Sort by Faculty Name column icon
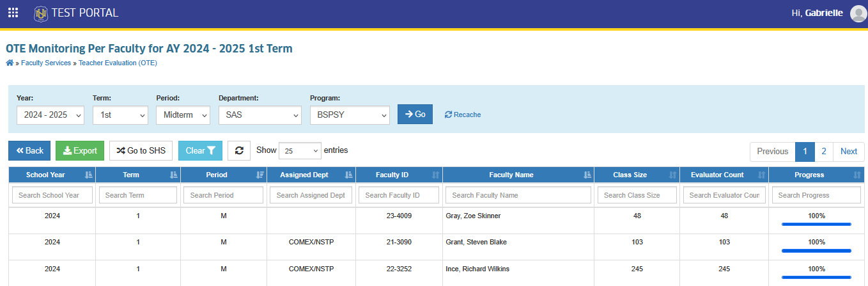 tap(587, 175)
